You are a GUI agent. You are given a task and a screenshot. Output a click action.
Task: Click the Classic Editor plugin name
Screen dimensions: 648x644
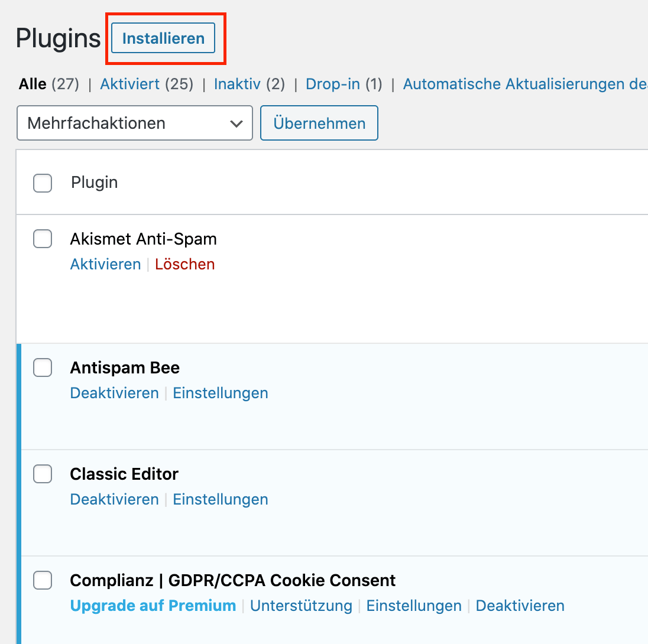[124, 474]
